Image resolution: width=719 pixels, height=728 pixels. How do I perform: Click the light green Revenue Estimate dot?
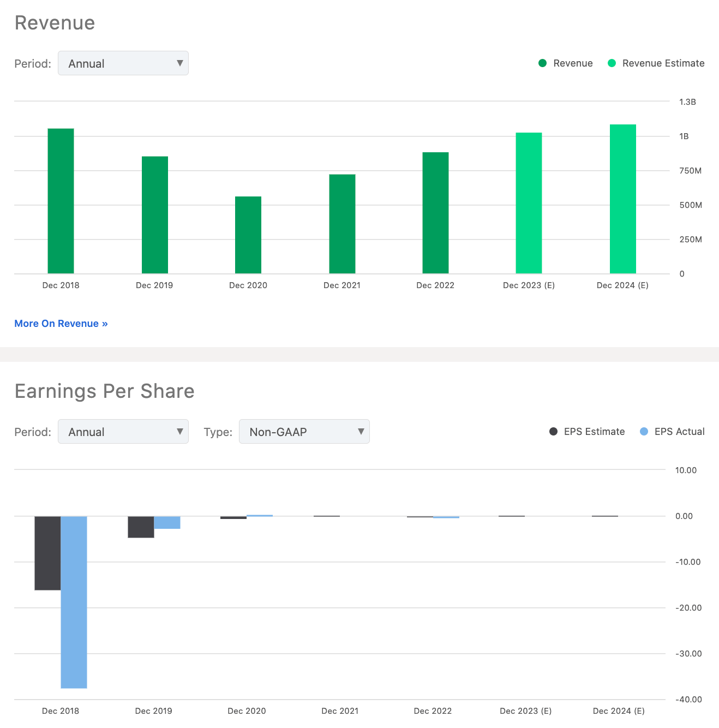click(612, 63)
